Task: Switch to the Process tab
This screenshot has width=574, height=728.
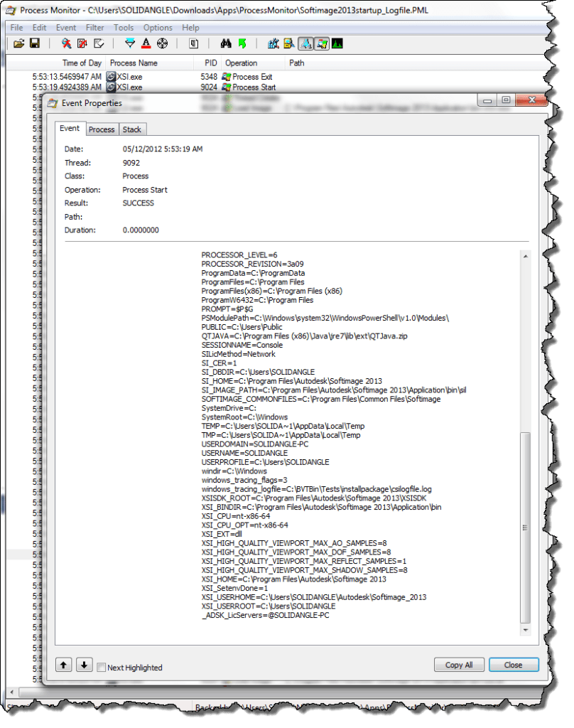Action: pyautogui.click(x=102, y=129)
